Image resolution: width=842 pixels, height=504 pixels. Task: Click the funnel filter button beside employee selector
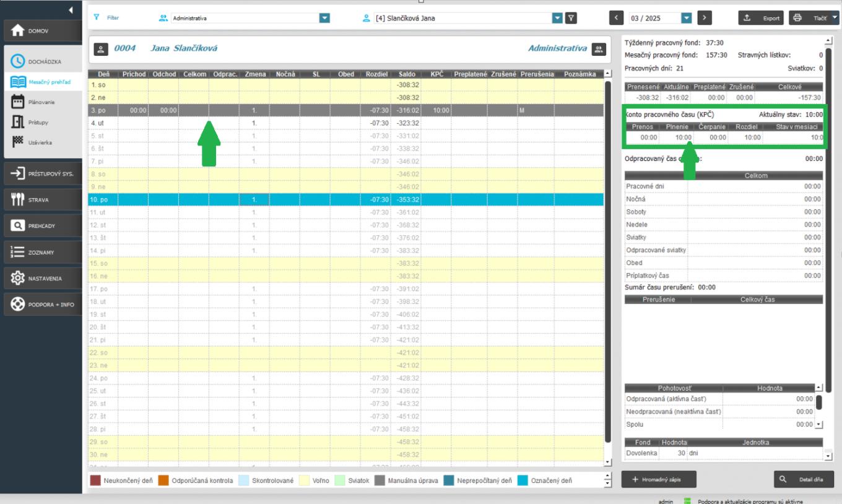tap(571, 18)
